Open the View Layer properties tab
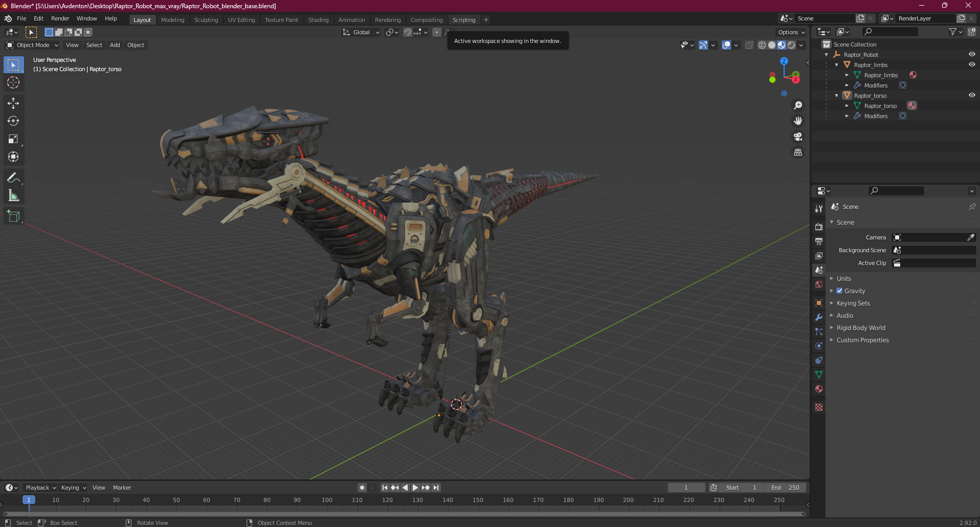The image size is (980, 527). tap(819, 255)
